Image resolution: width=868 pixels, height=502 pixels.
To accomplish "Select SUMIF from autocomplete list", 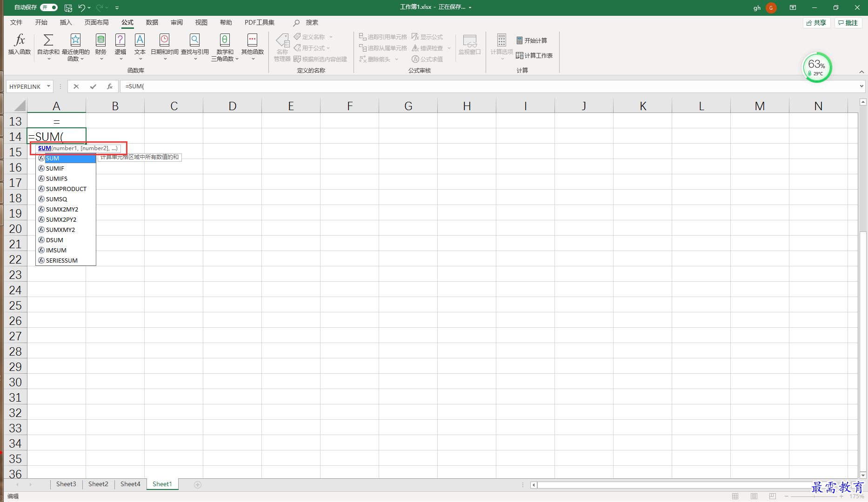I will pos(66,169).
